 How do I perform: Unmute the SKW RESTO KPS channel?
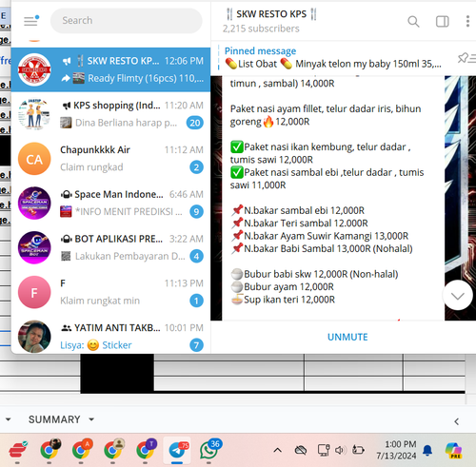tap(347, 337)
